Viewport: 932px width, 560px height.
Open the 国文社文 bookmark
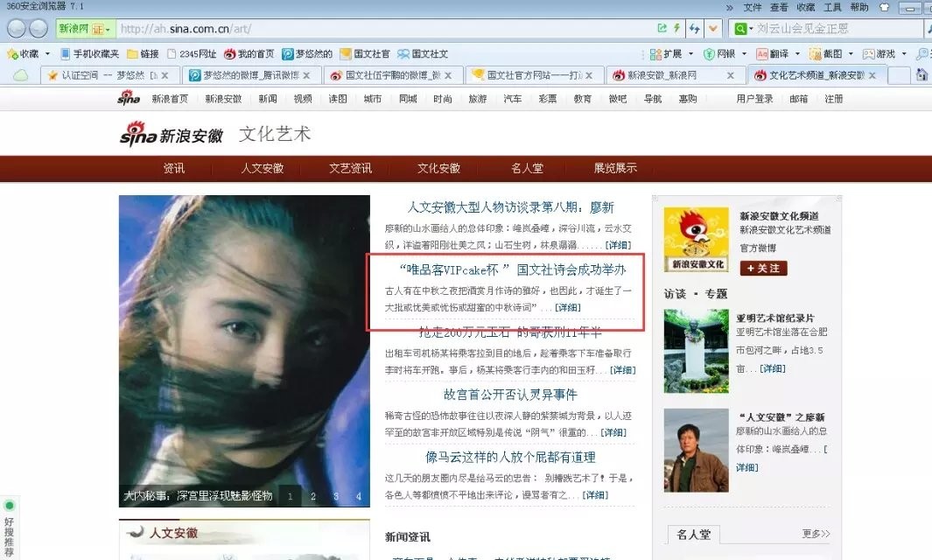423,54
